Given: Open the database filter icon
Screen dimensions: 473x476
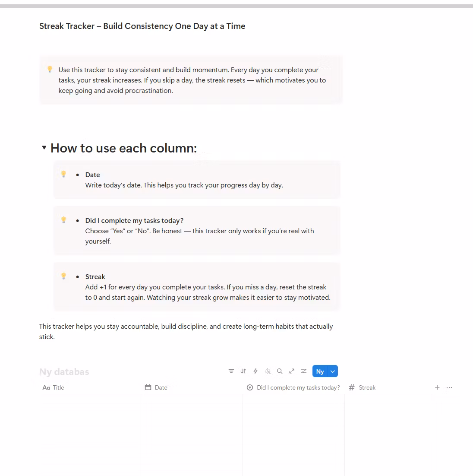Looking at the screenshot, I should pyautogui.click(x=231, y=371).
